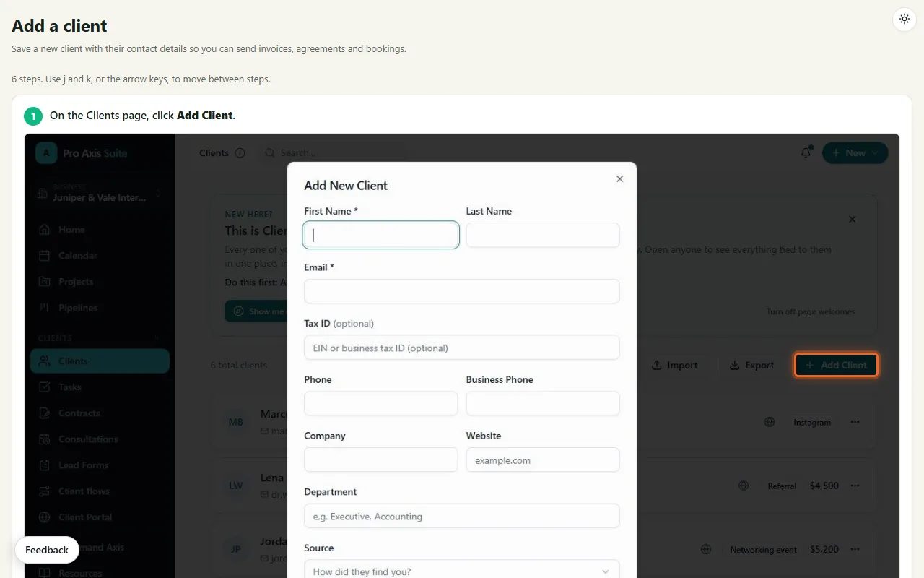
Task: Click the notification bell icon
Action: click(806, 152)
